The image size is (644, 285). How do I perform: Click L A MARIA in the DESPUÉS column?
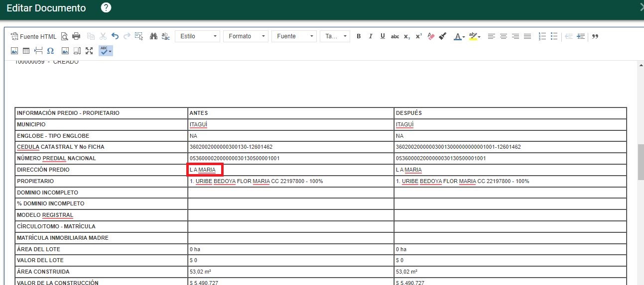[409, 170]
